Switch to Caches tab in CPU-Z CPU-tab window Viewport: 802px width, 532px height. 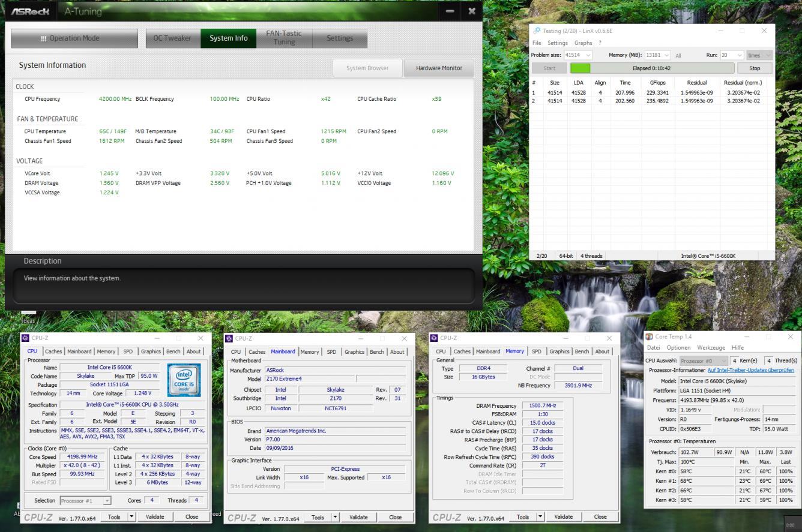point(53,351)
